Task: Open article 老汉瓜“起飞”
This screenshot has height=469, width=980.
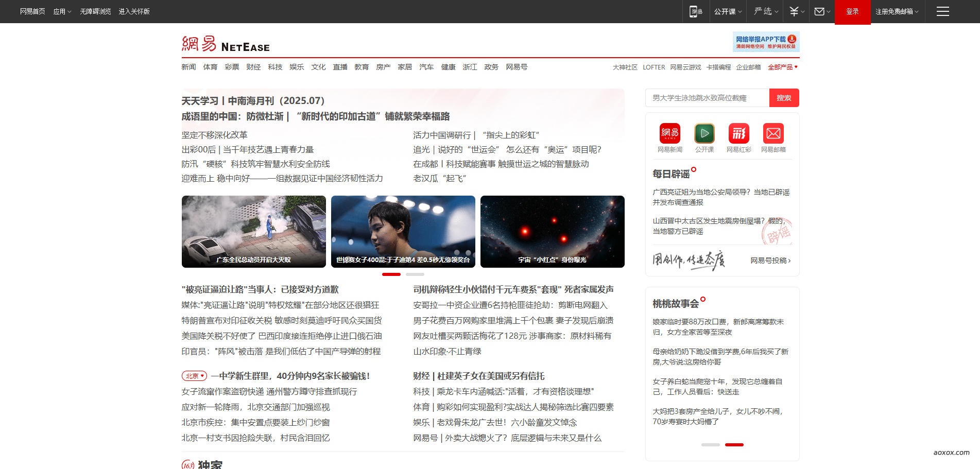Action: tap(439, 178)
